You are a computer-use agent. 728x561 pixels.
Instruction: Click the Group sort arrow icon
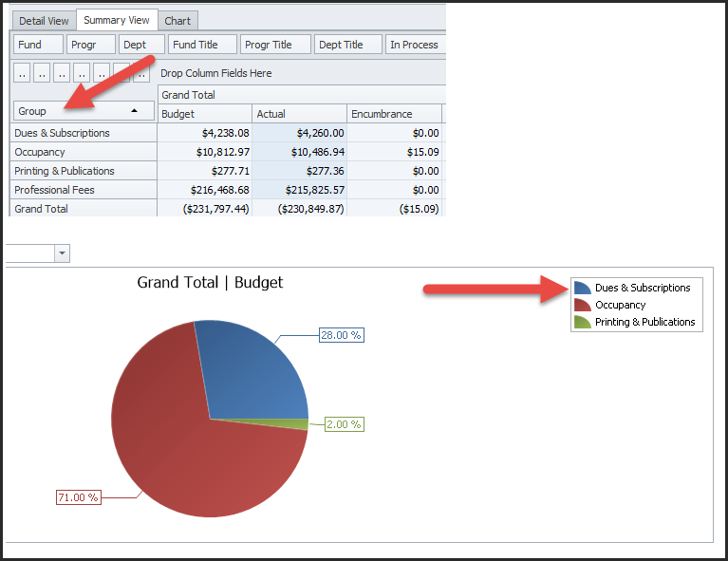click(x=134, y=111)
